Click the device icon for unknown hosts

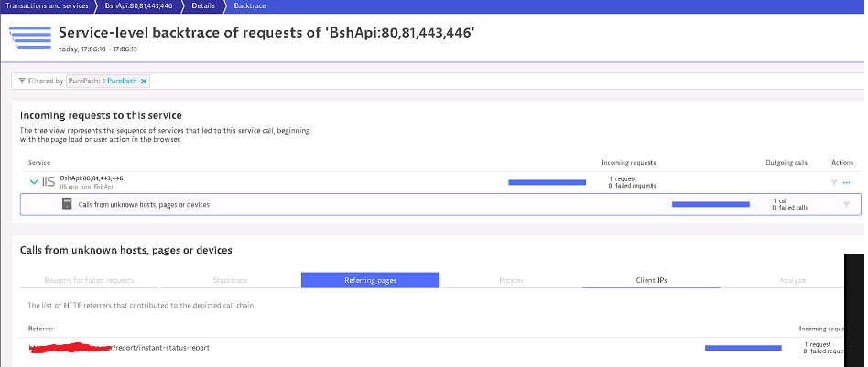(x=67, y=204)
